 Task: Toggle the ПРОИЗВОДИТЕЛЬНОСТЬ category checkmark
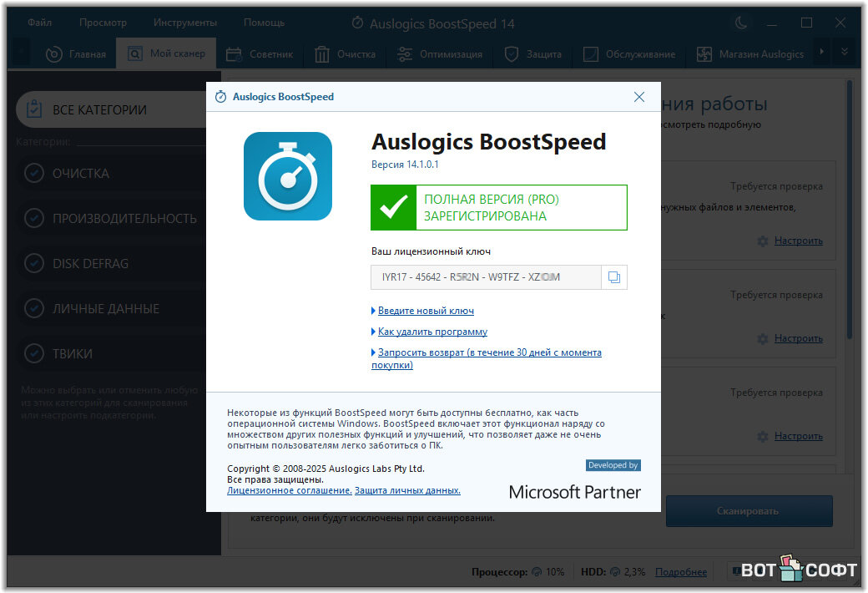[34, 219]
